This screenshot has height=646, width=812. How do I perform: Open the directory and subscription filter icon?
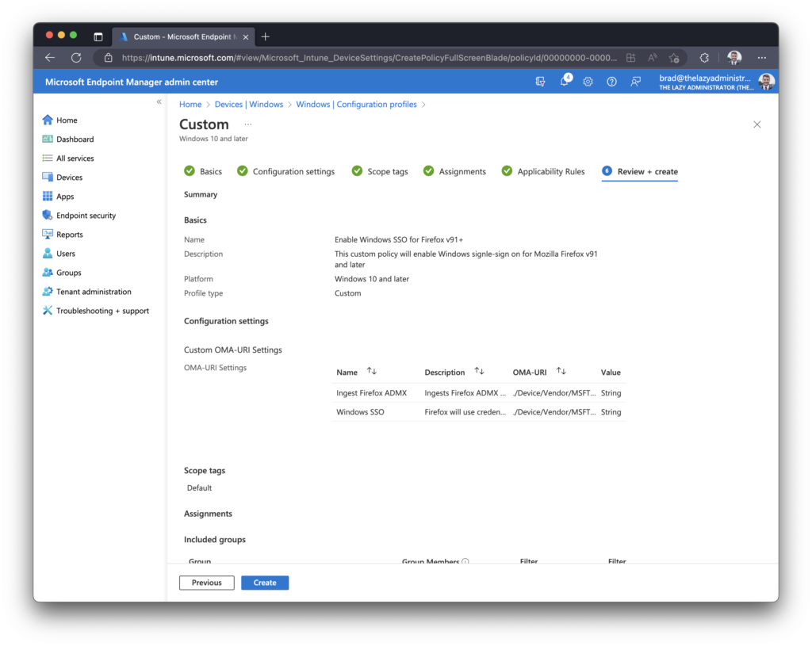540,82
